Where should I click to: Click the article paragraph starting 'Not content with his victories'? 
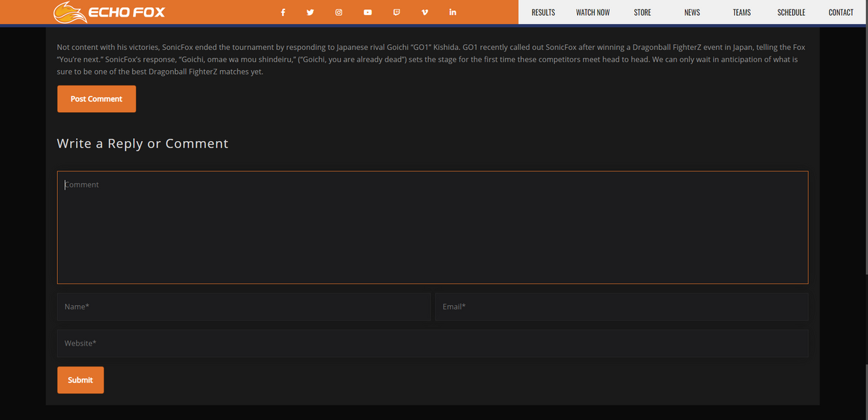click(x=433, y=59)
